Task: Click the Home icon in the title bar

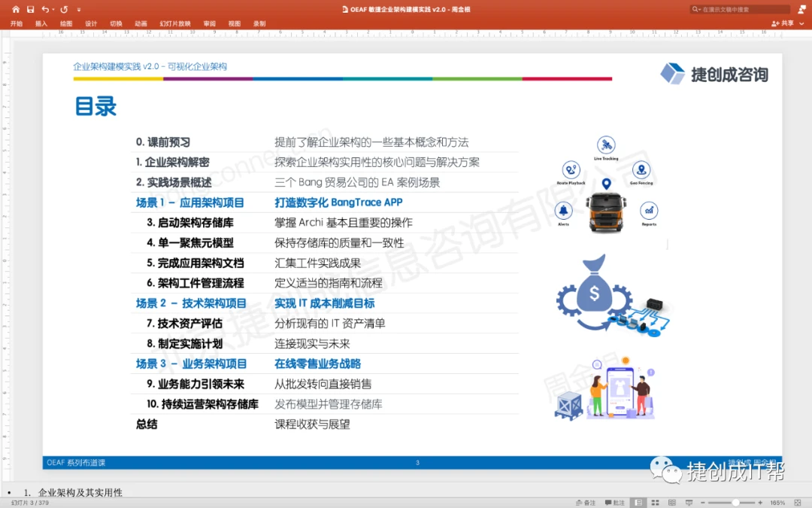Action: pyautogui.click(x=16, y=9)
